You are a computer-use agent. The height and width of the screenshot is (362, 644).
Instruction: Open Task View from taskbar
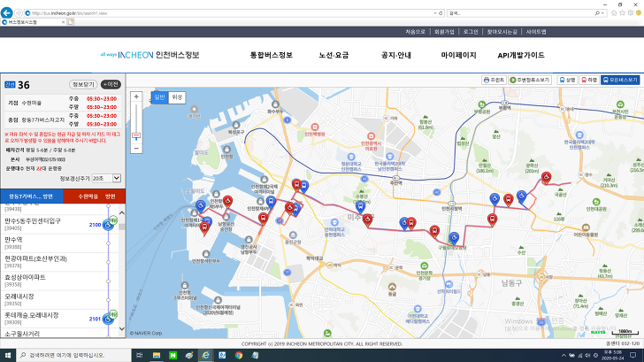(140, 355)
